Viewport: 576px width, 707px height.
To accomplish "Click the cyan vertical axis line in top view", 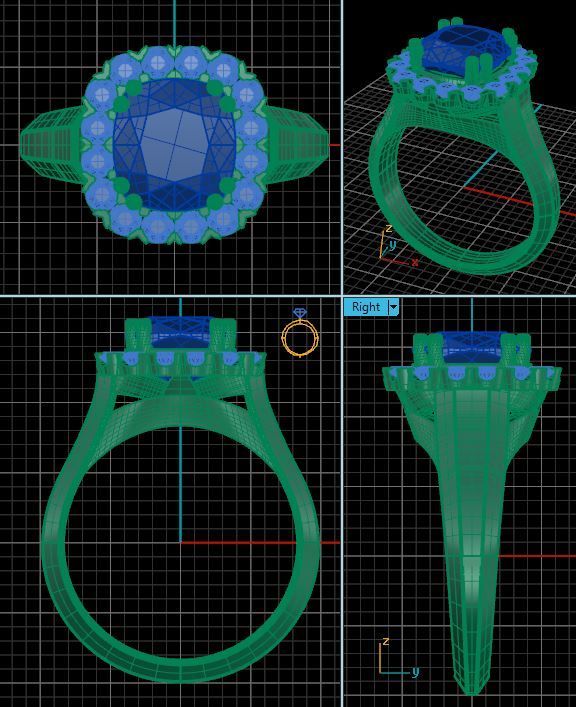I will (x=175, y=23).
